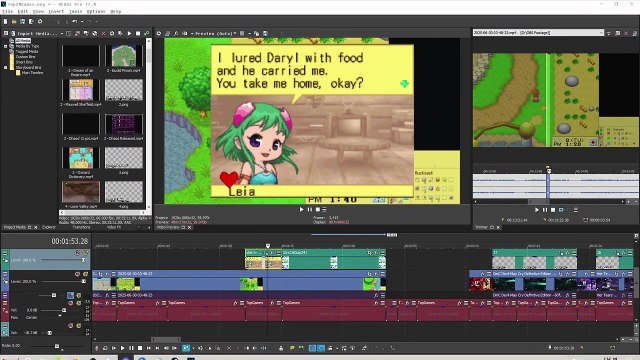Image resolution: width=640 pixels, height=360 pixels.
Task: Click the New project icon in main toolbar
Action: [5, 22]
